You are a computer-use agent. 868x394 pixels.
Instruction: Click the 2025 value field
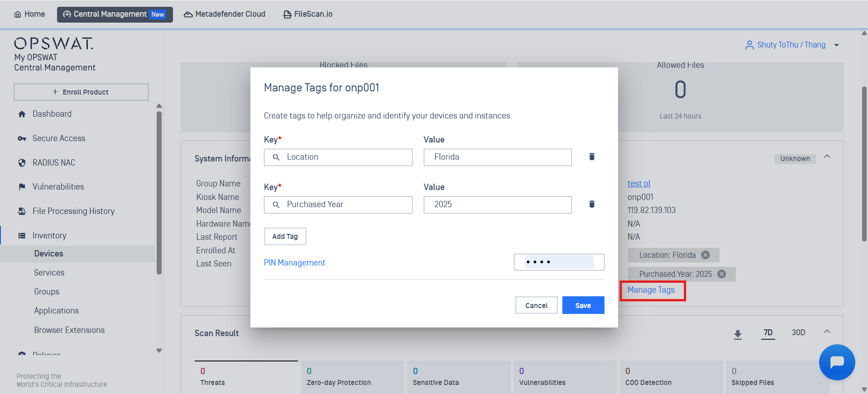(x=498, y=205)
